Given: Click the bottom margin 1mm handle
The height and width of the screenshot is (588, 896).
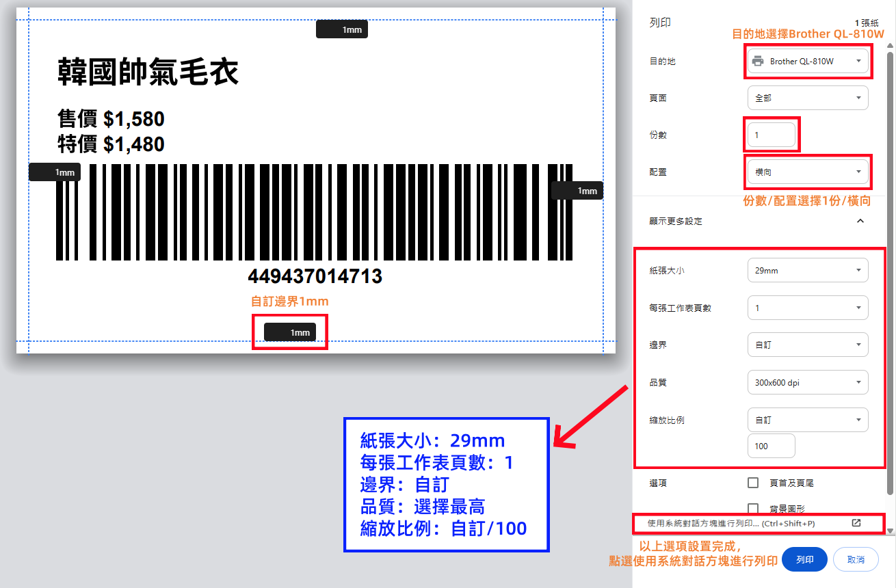Looking at the screenshot, I should 290,332.
